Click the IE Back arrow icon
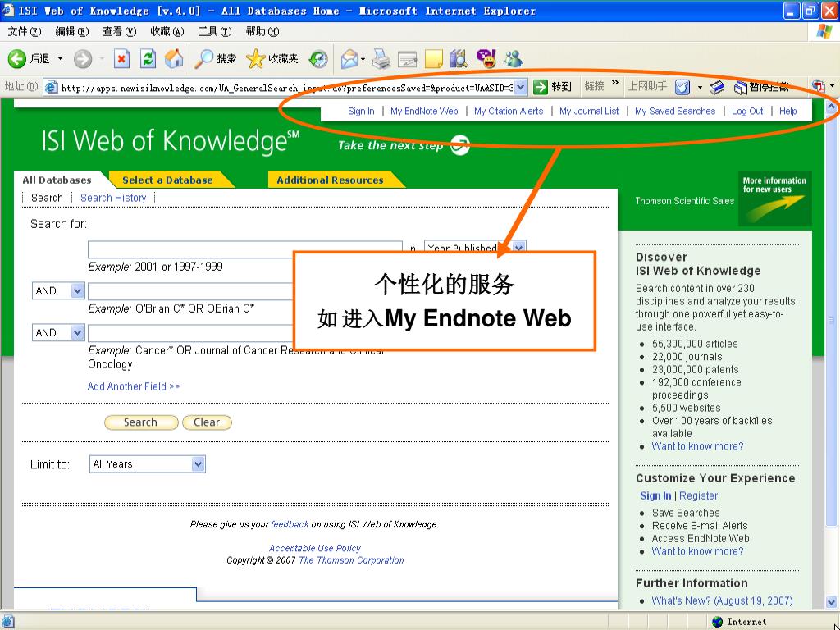This screenshot has height=630, width=840. pyautogui.click(x=16, y=59)
